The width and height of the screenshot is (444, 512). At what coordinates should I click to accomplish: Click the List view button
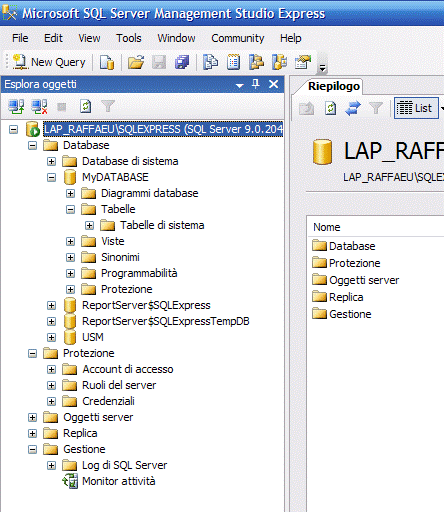tap(416, 108)
